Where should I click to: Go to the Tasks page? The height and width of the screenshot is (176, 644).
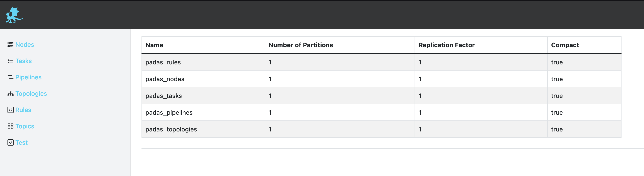(24, 61)
